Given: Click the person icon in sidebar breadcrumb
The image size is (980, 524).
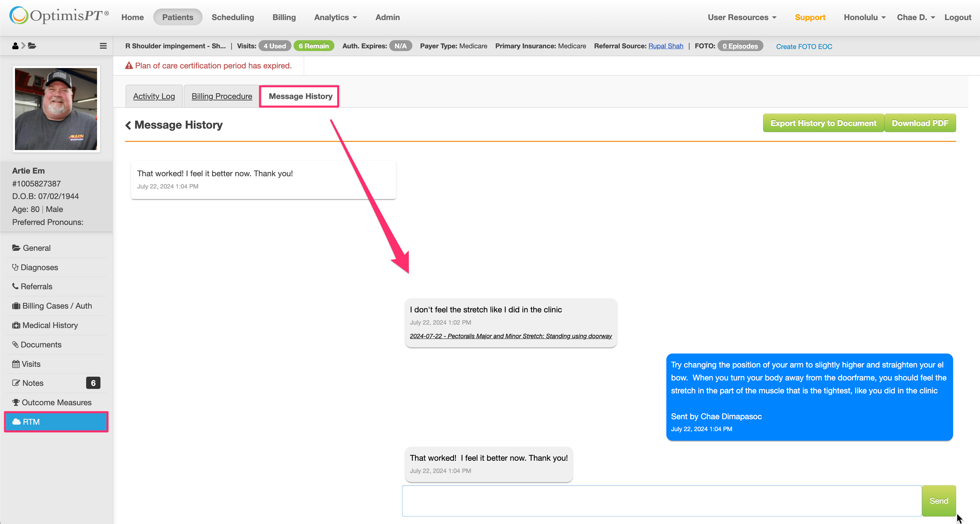Looking at the screenshot, I should pos(15,46).
